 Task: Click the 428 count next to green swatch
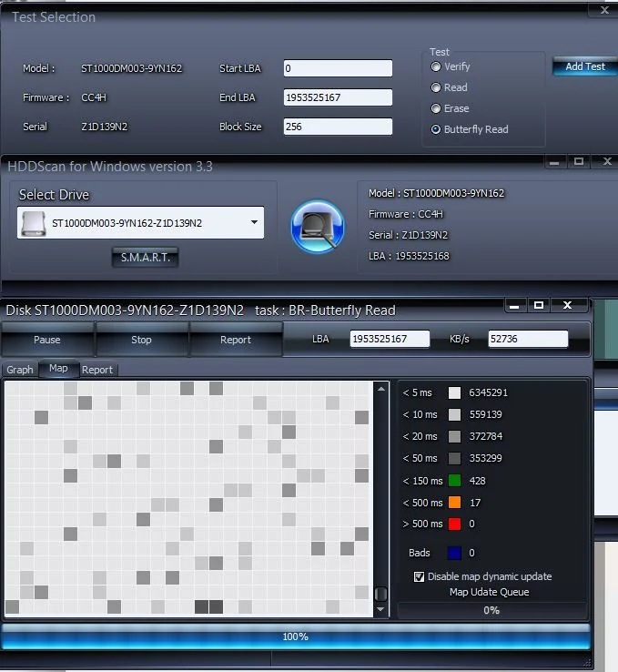(x=478, y=481)
